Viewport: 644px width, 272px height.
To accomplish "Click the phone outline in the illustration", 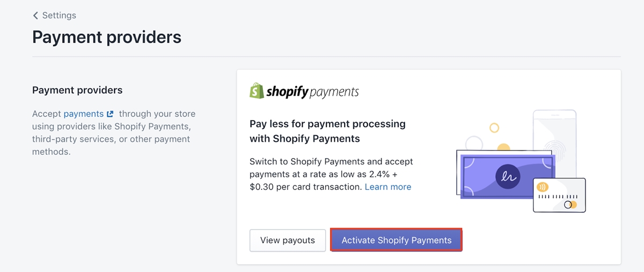I will pos(554,144).
